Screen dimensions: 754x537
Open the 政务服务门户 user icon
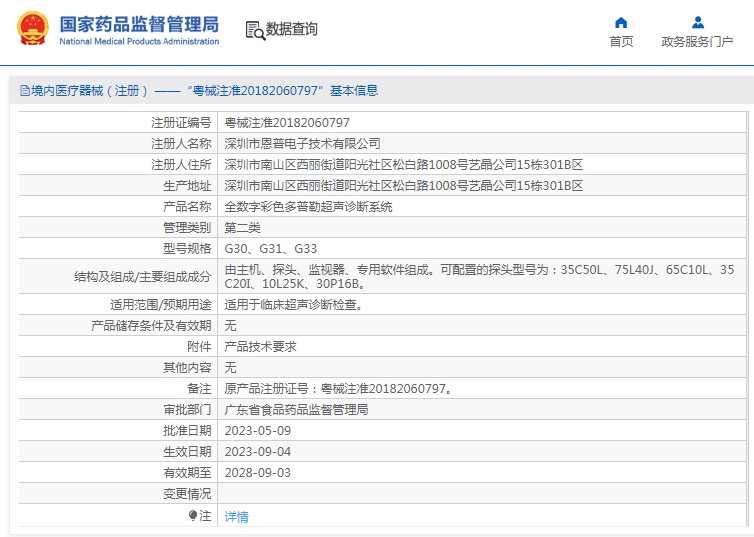pyautogui.click(x=698, y=23)
